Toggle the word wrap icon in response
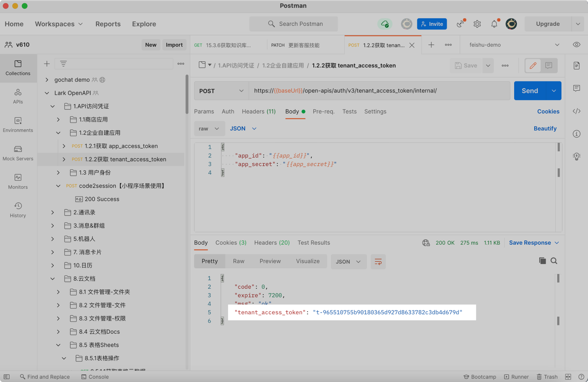This screenshot has width=588, height=382. pyautogui.click(x=378, y=262)
